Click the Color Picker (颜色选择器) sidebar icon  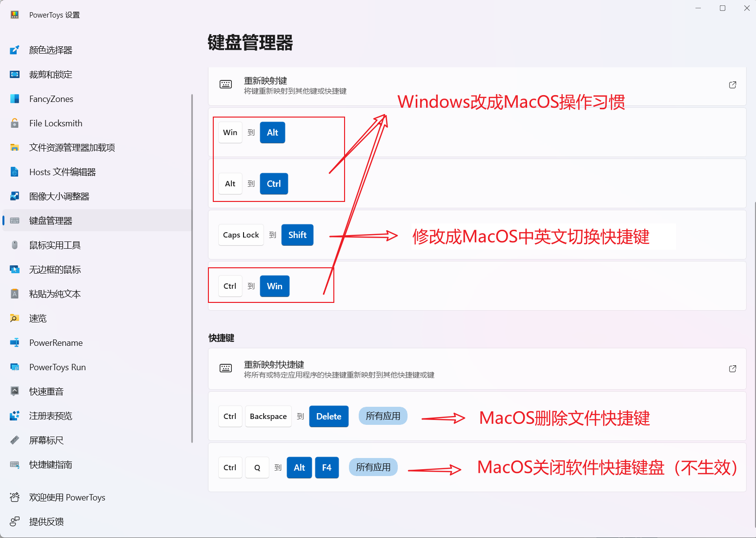click(15, 50)
